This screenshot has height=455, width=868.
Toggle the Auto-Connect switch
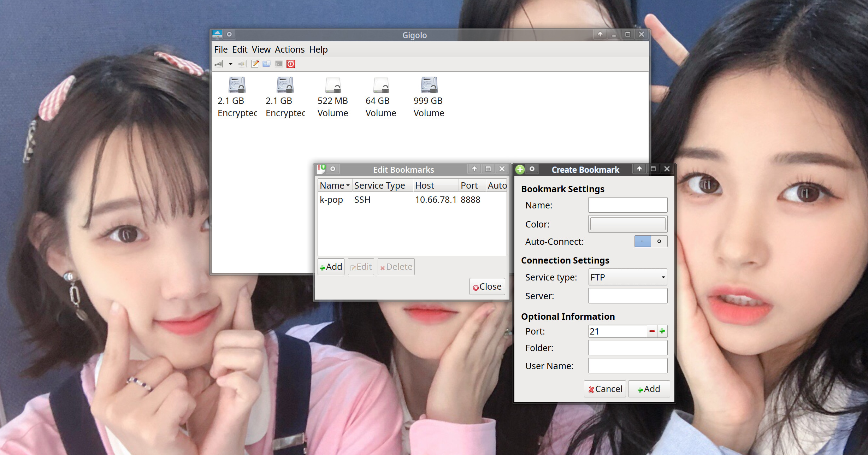coord(651,241)
